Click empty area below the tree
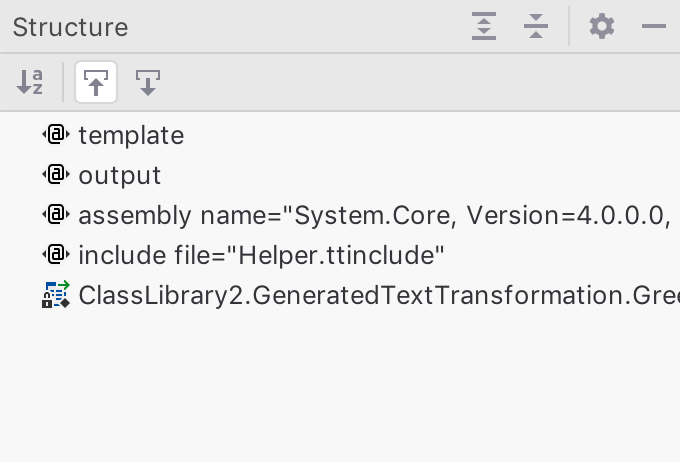 point(340,386)
